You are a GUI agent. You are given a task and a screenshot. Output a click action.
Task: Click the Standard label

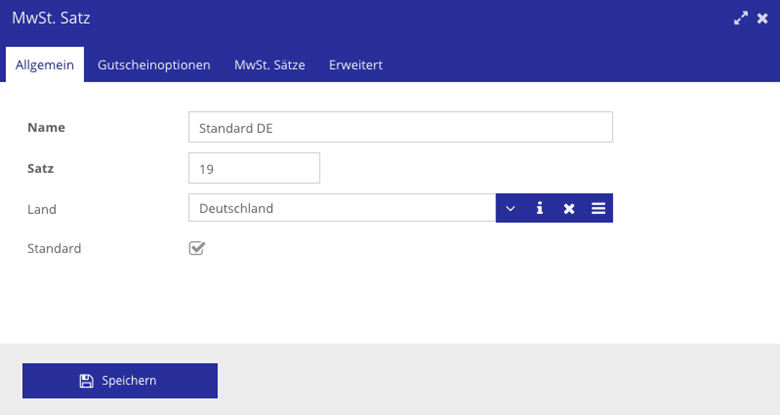54,248
